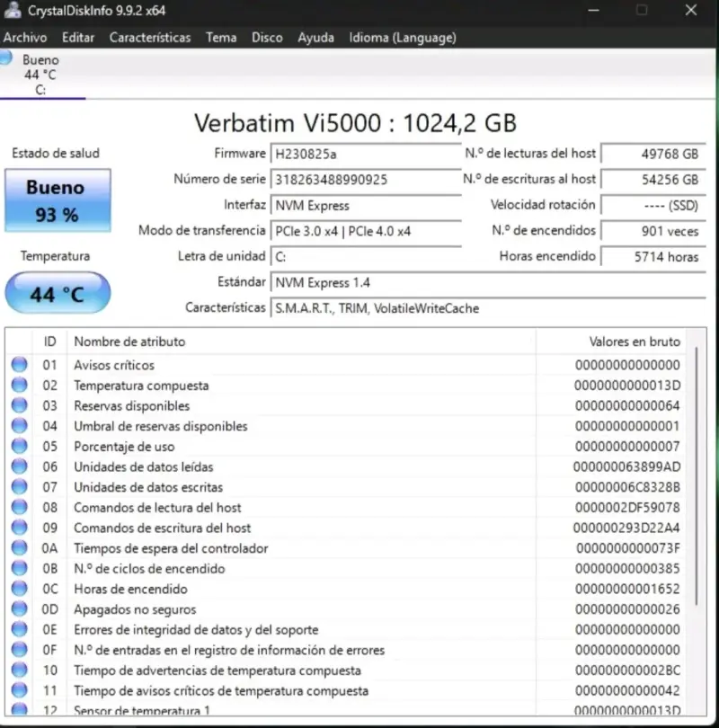Open the Características menu
The width and height of the screenshot is (719, 728).
coord(150,38)
